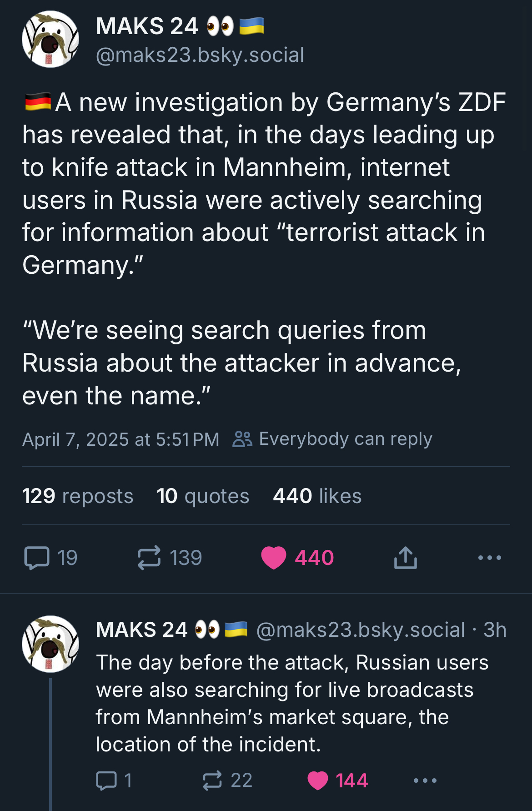Open MAKS 24 display name on main post
Image resolution: width=532 pixels, height=811 pixels.
[147, 26]
